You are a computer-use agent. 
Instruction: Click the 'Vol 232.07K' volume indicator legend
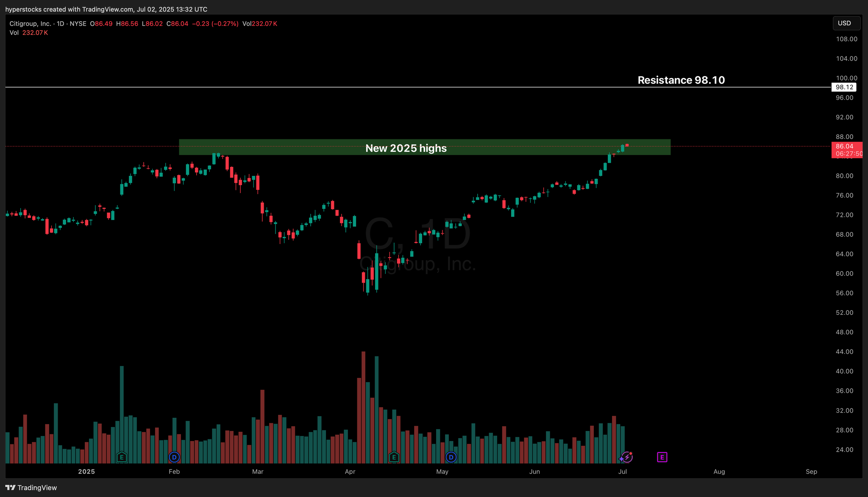(x=29, y=33)
